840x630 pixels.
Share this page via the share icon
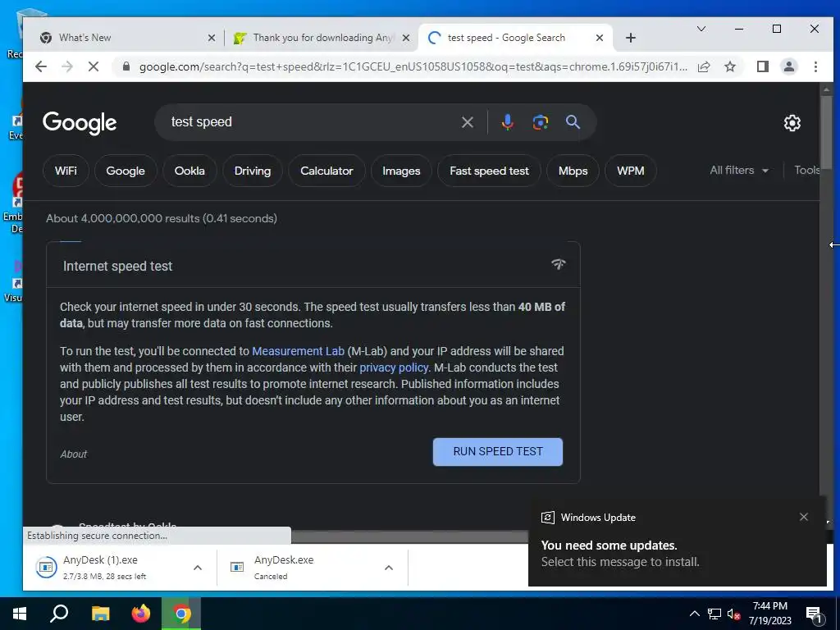pos(704,66)
